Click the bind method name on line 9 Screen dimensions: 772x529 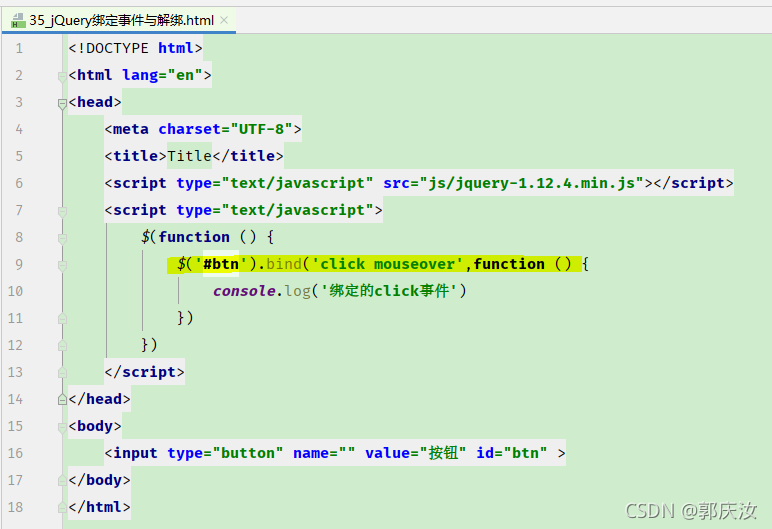pyautogui.click(x=284, y=264)
